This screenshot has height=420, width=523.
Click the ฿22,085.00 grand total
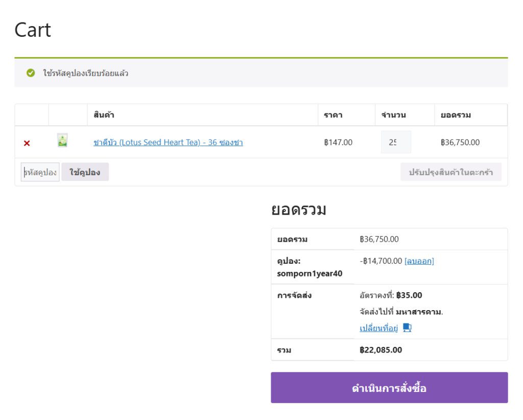(381, 350)
